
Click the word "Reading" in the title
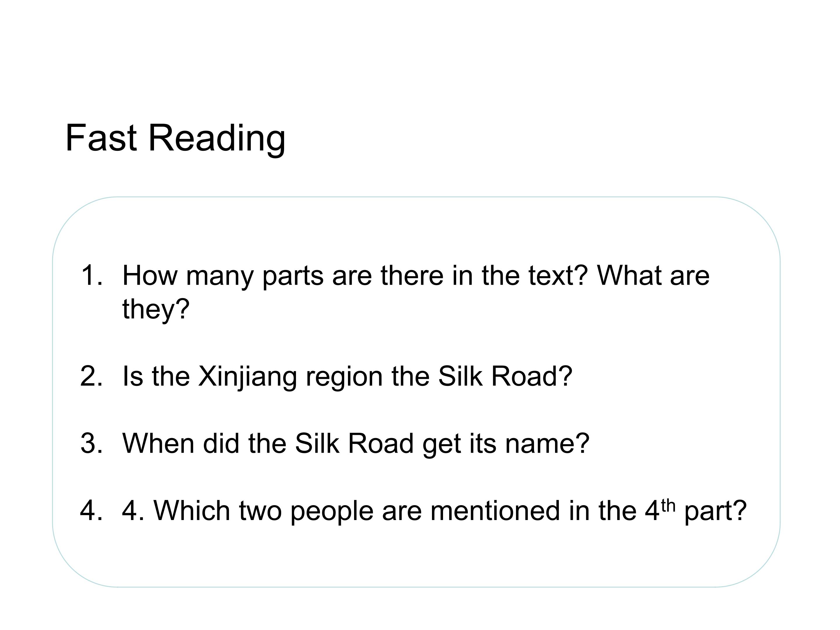pyautogui.click(x=217, y=139)
